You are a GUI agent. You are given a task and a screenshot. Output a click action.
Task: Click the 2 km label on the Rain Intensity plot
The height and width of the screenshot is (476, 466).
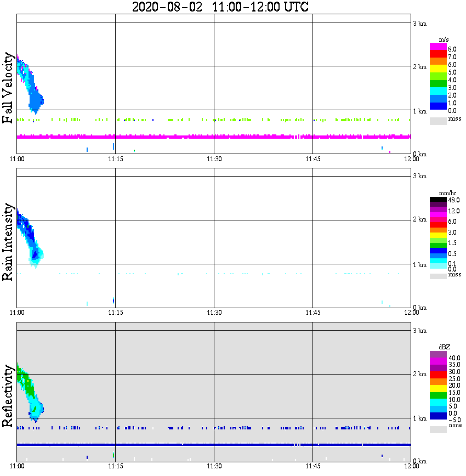click(x=419, y=219)
